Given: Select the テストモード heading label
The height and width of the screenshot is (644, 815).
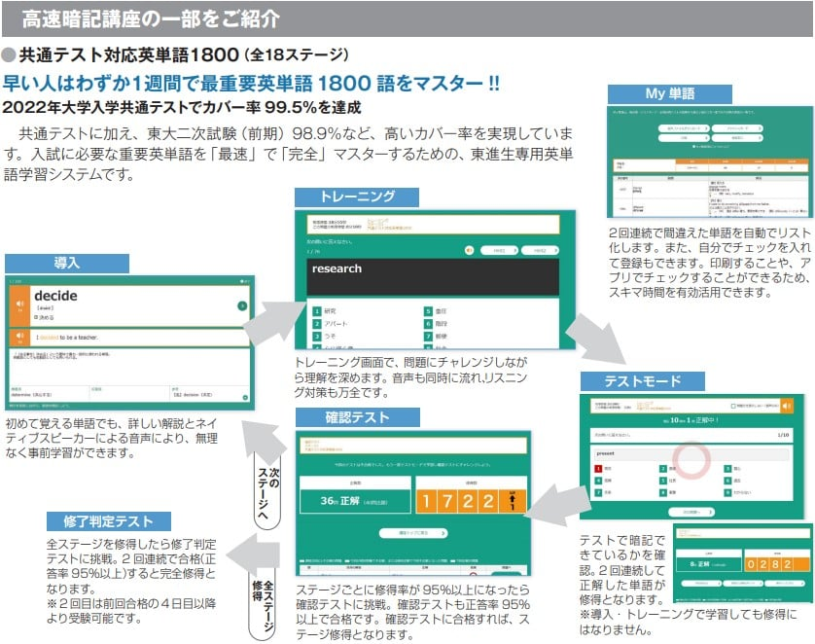Looking at the screenshot, I should click(x=642, y=381).
